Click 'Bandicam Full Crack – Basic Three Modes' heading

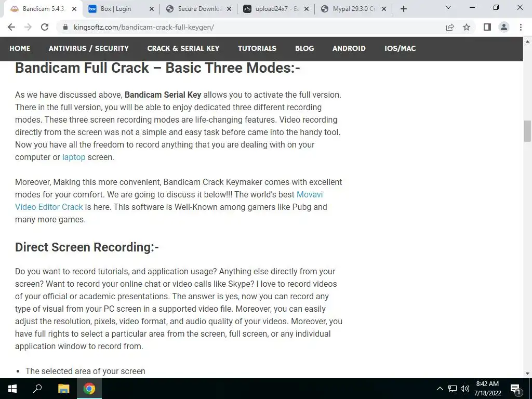click(157, 68)
